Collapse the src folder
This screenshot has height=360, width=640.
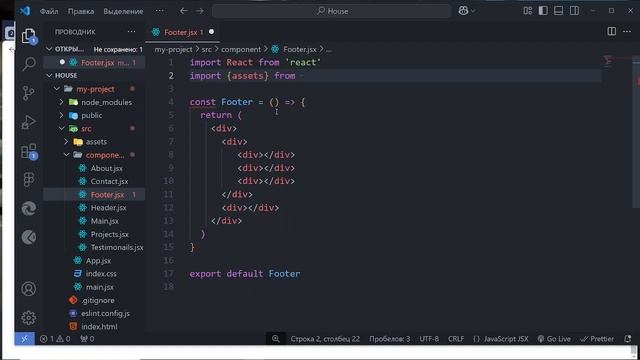pos(61,129)
